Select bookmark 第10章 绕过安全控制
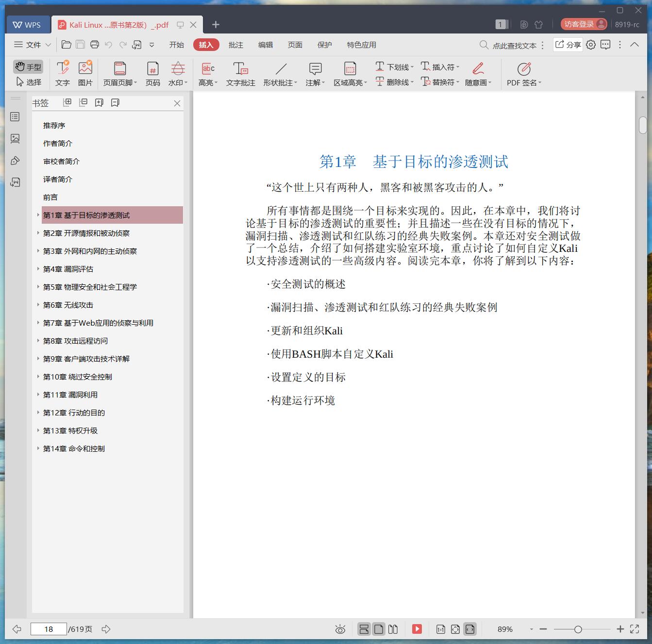 tap(78, 377)
